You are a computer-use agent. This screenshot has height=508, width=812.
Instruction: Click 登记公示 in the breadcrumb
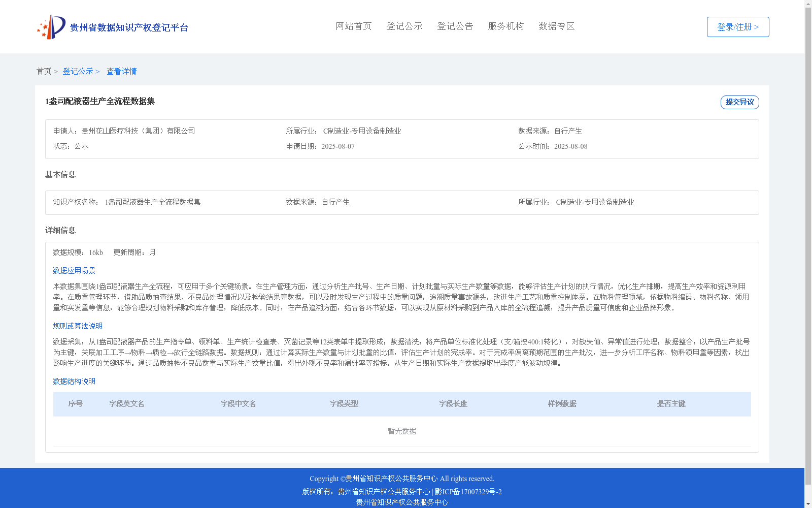click(78, 71)
